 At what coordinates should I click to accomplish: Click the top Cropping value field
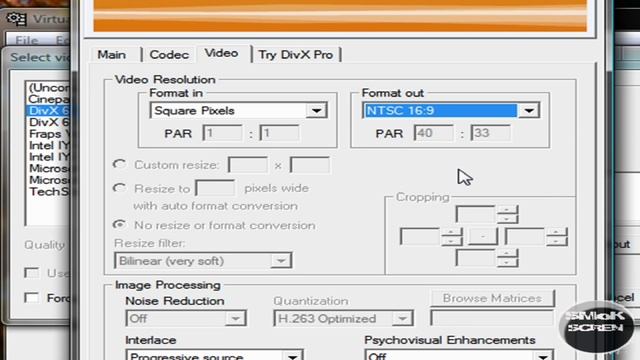tap(476, 214)
